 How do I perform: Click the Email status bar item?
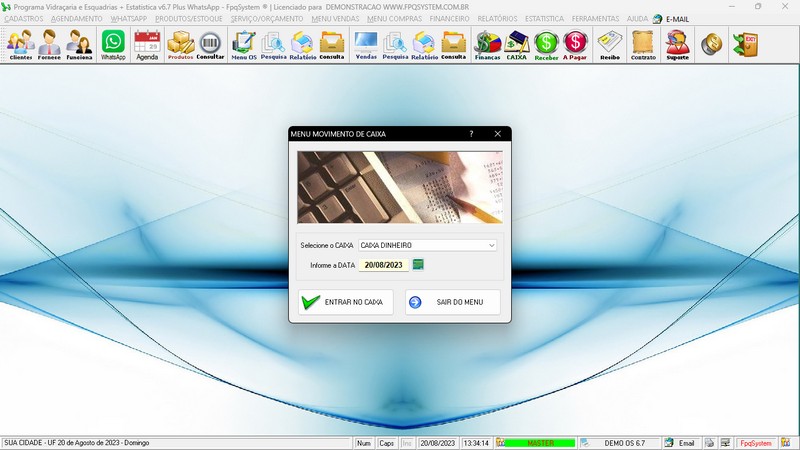click(x=680, y=443)
